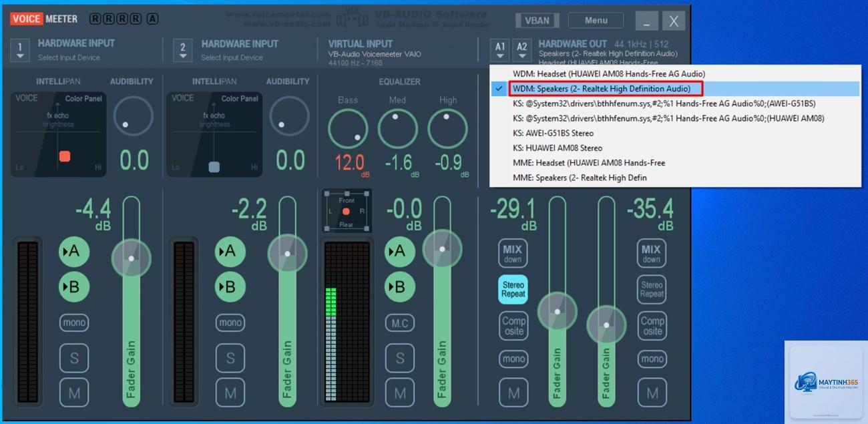Image resolution: width=868 pixels, height=424 pixels.
Task: Click the -29.1 dB output Fader Gain slider
Action: pyautogui.click(x=557, y=300)
